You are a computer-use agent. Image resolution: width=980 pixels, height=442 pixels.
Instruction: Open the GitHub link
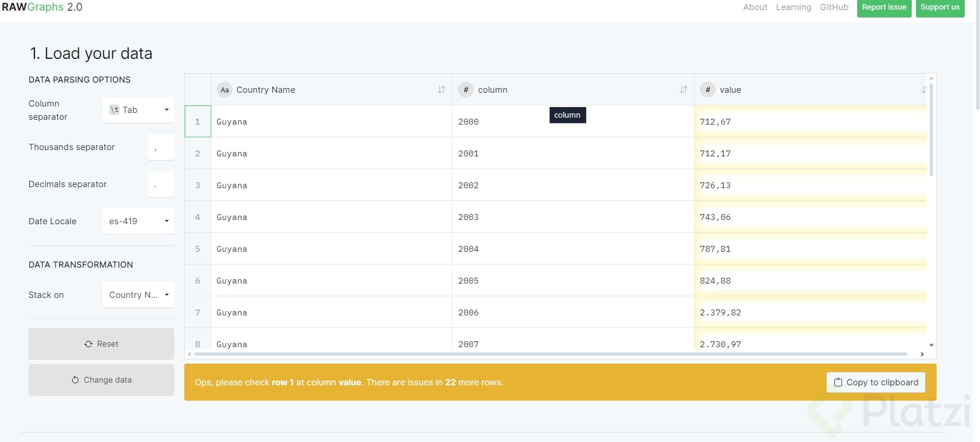(x=834, y=7)
